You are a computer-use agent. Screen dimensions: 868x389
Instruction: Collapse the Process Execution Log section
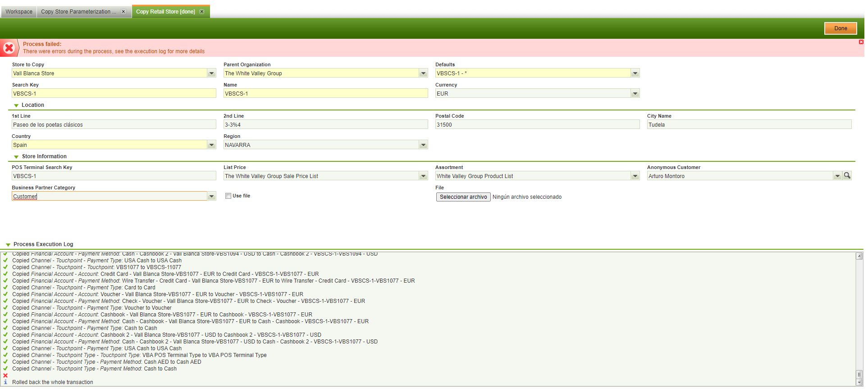pyautogui.click(x=8, y=245)
